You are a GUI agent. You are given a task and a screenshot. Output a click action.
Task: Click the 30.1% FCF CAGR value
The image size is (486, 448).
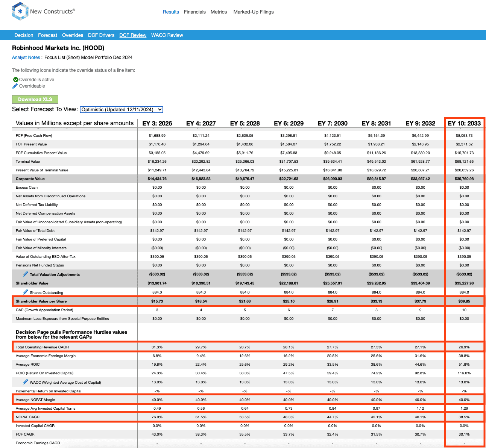click(x=464, y=434)
